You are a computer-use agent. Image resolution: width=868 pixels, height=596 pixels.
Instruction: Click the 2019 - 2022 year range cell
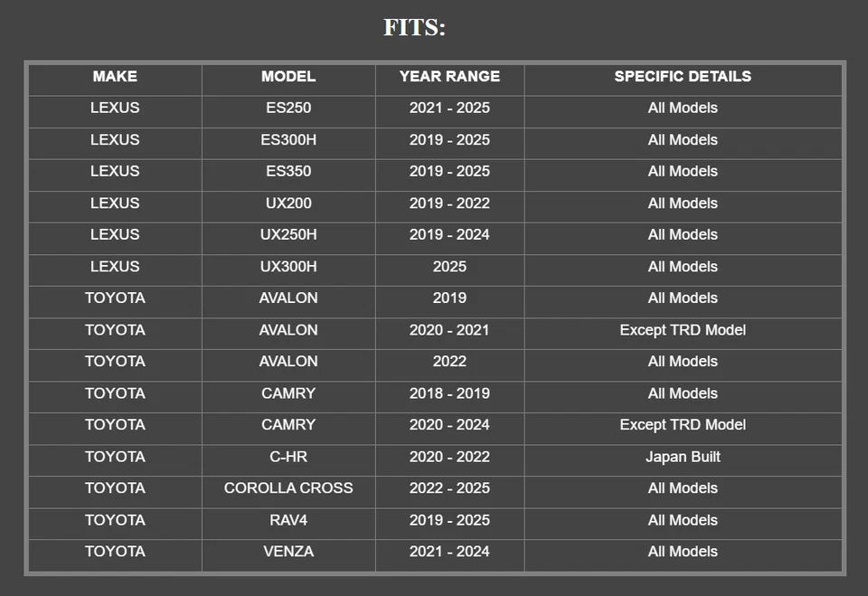(449, 203)
